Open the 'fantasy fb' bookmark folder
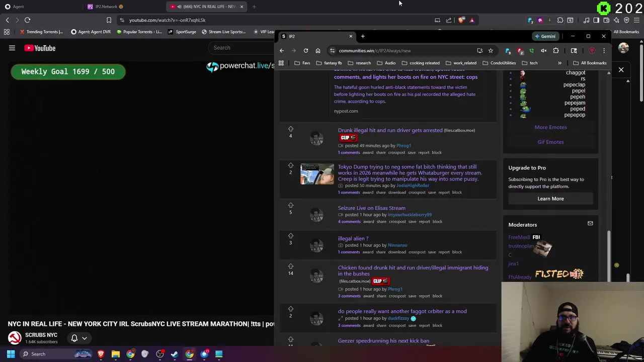The width and height of the screenshot is (644, 362). click(x=329, y=63)
